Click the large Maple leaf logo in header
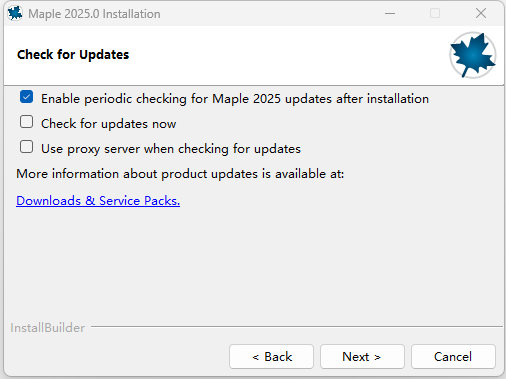Image resolution: width=506 pixels, height=379 pixels. coord(473,55)
